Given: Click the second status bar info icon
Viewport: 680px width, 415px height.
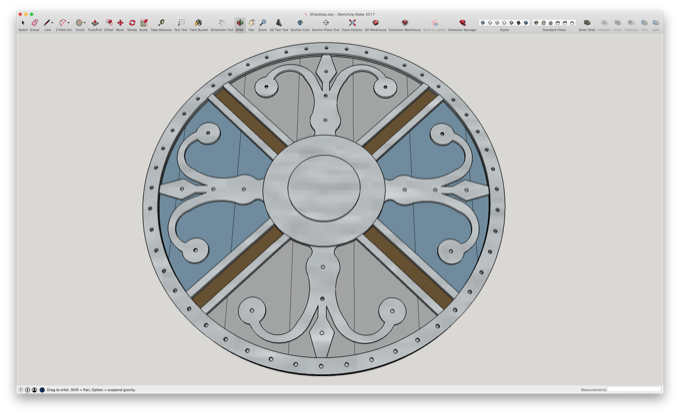Looking at the screenshot, I should pyautogui.click(x=27, y=390).
